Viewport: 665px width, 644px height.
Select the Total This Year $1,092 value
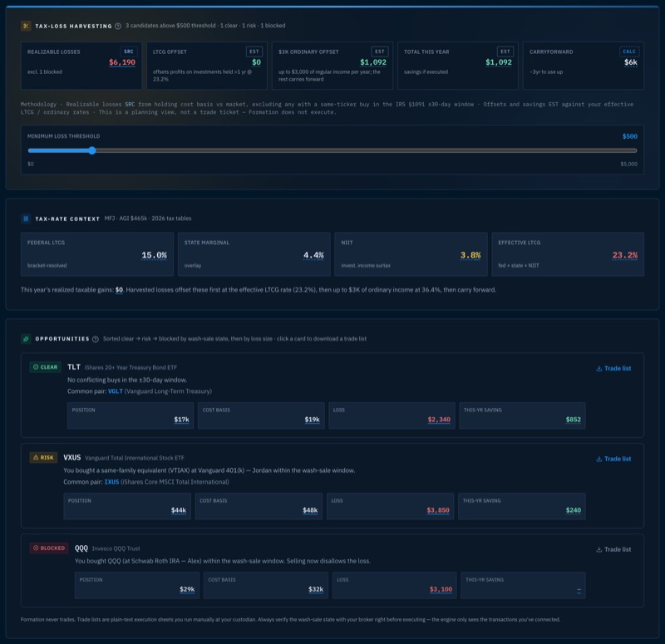coord(499,62)
